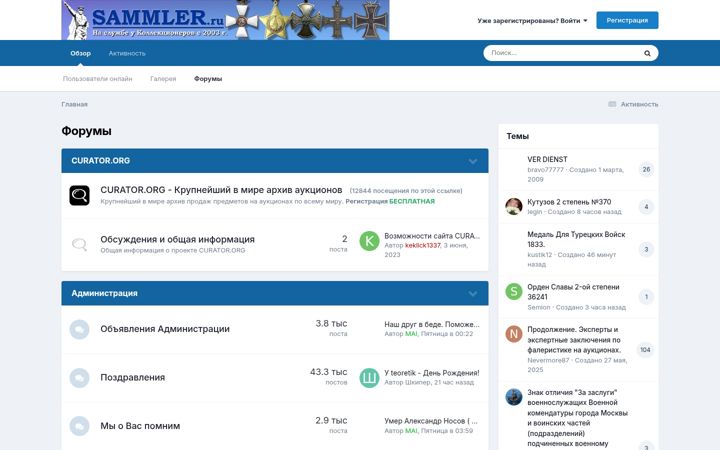Viewport: 720px width, 450px height.
Task: Open Обсуждения и общая информация forum
Action: tap(177, 239)
